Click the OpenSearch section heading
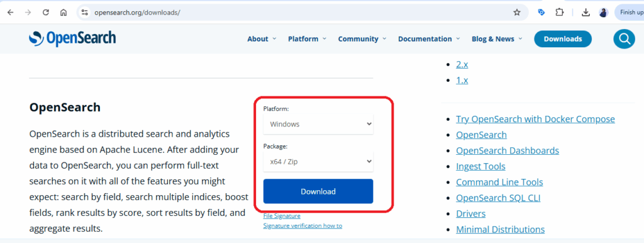Image resolution: width=644 pixels, height=243 pixels. point(65,108)
